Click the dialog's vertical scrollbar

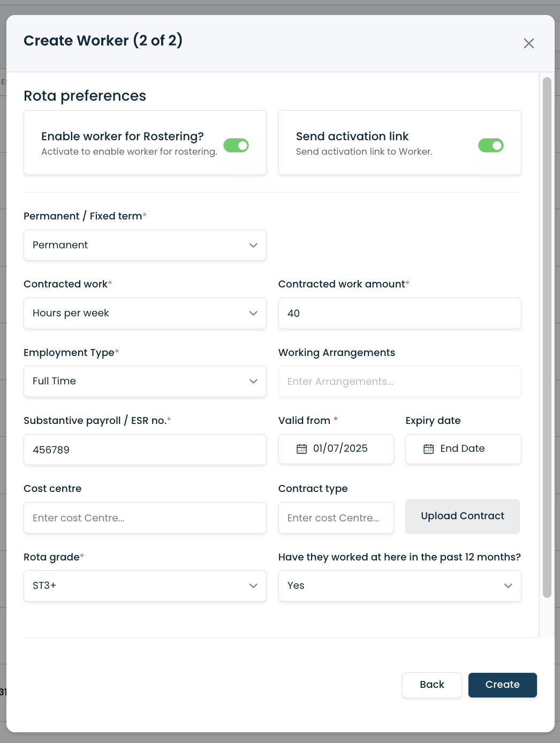[547, 337]
